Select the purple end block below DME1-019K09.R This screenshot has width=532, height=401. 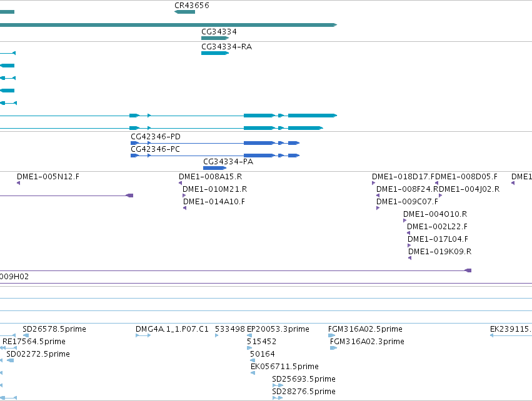(x=468, y=270)
